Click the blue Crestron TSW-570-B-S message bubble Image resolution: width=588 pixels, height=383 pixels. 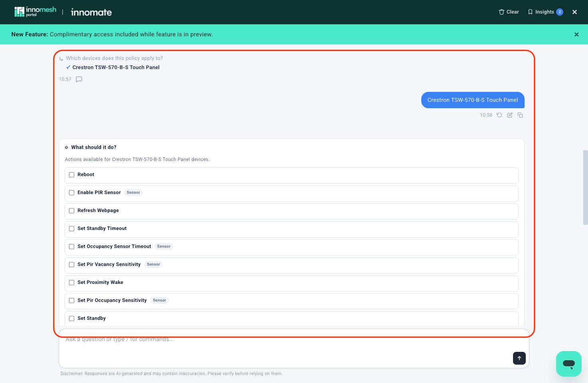click(x=473, y=100)
